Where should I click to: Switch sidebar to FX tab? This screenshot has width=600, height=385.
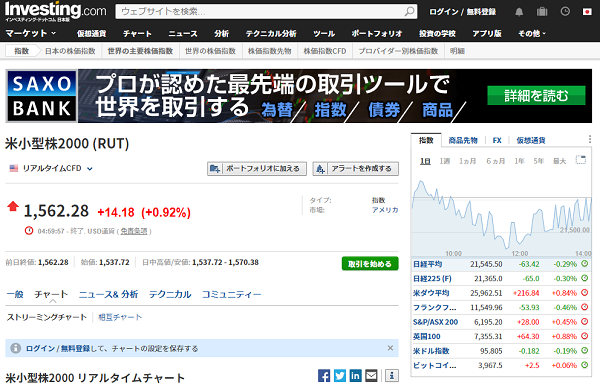[x=497, y=140]
